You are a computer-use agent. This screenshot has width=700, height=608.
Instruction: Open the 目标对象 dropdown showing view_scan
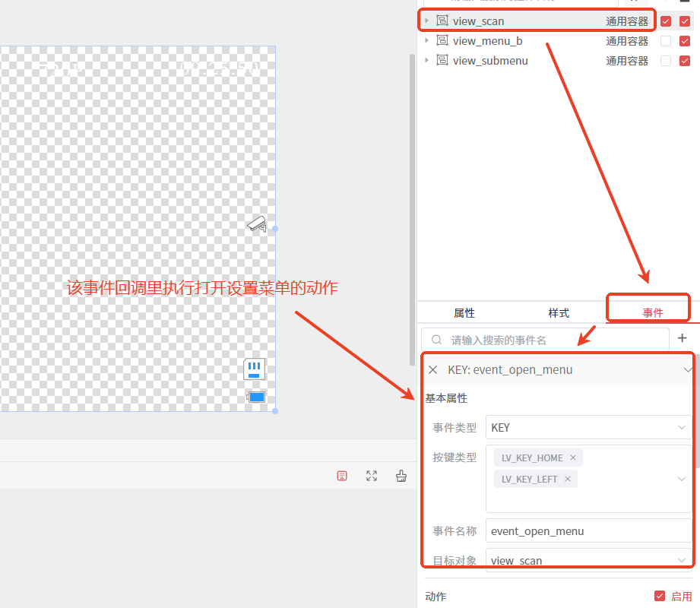click(x=588, y=560)
